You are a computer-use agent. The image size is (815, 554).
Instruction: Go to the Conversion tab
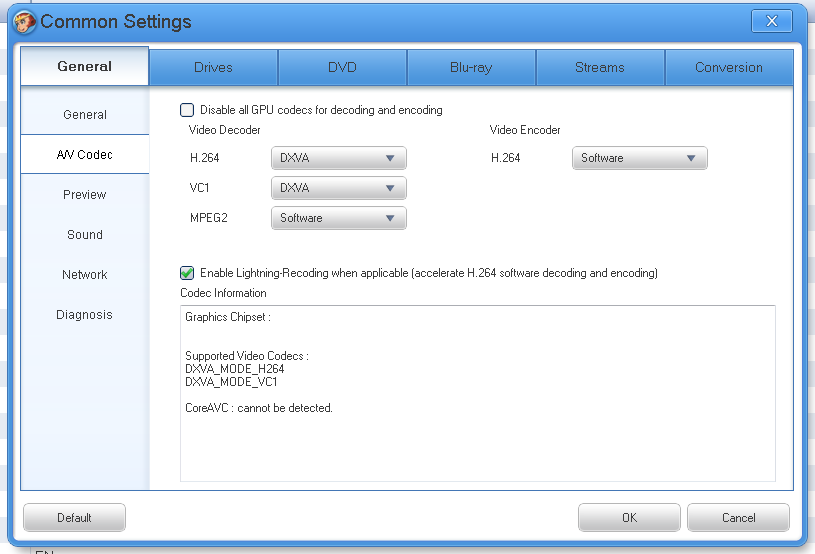729,68
